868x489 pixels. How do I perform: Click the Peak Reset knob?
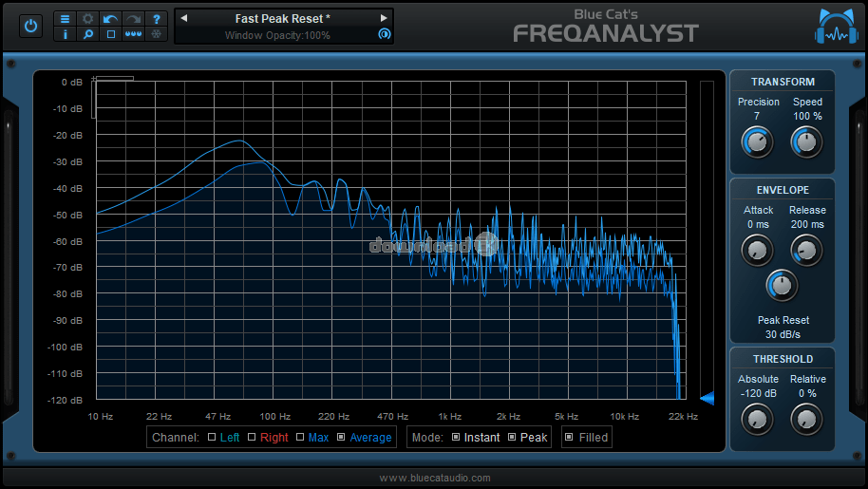click(782, 286)
